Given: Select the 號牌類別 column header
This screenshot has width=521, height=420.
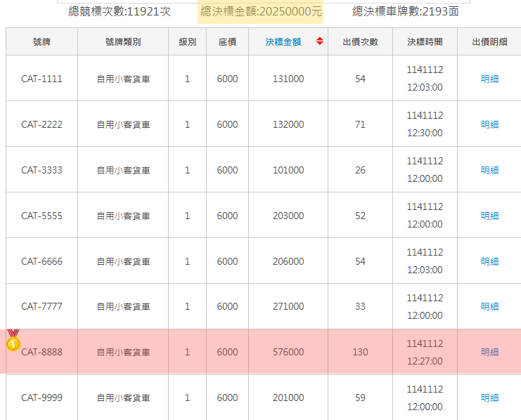Looking at the screenshot, I should (123, 42).
